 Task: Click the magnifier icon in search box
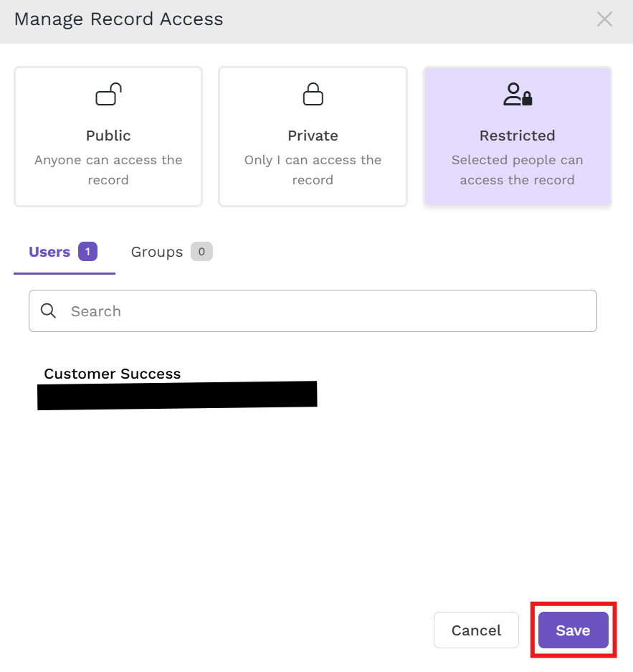pyautogui.click(x=48, y=311)
